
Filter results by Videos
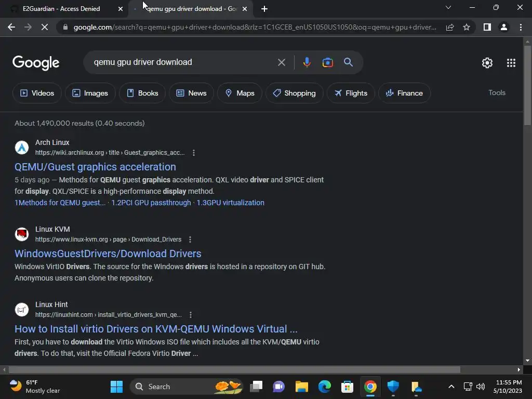tap(37, 93)
